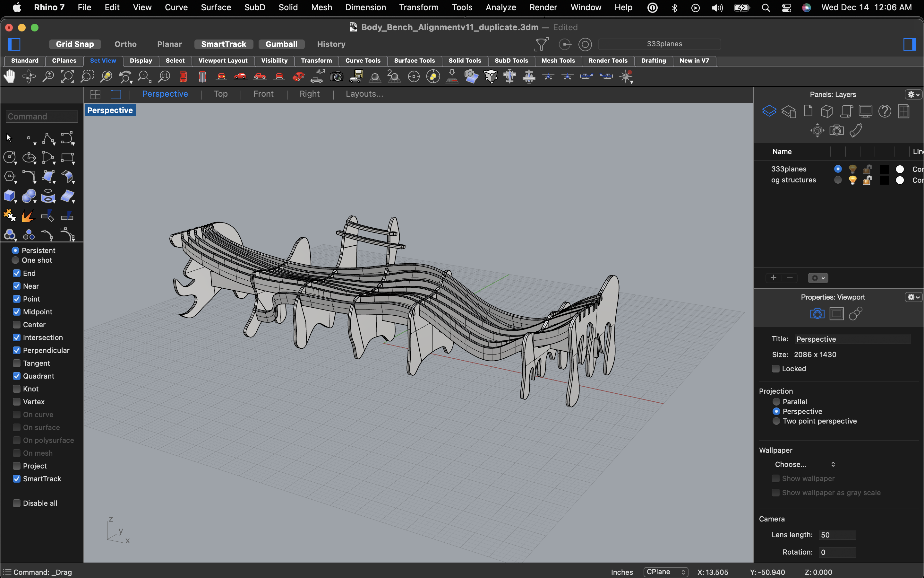Click the Trim tool icon
The image size is (924, 578).
click(x=47, y=215)
